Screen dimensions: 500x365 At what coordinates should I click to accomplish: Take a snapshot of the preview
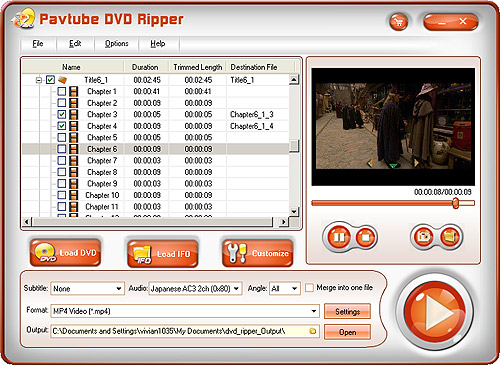pyautogui.click(x=423, y=237)
